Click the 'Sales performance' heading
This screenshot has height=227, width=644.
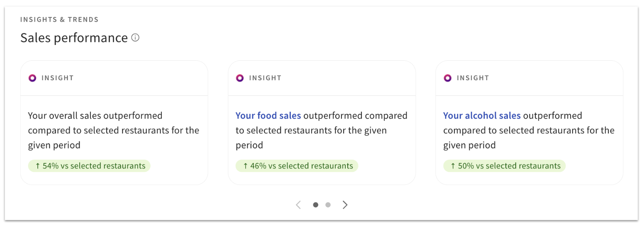click(74, 38)
